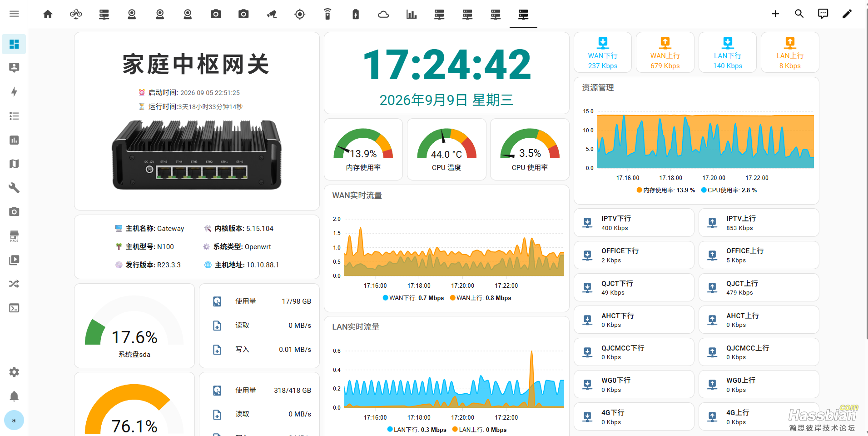Switch to the bar chart tab
The image size is (868, 436).
pyautogui.click(x=412, y=14)
